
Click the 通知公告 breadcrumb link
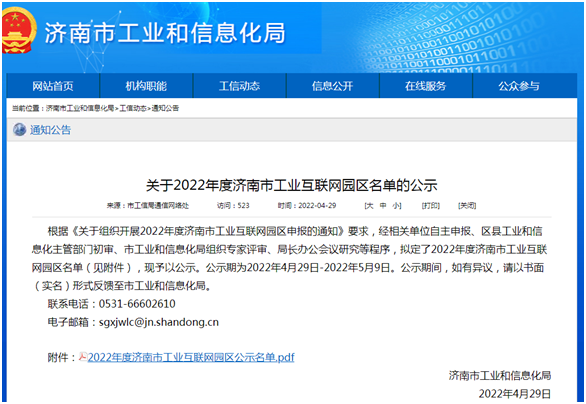point(165,108)
